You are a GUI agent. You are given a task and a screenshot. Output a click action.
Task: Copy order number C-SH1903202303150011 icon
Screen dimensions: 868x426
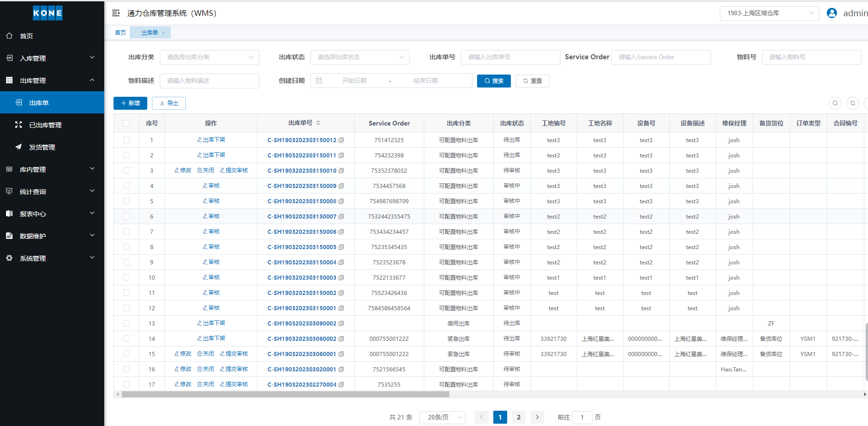[341, 156]
